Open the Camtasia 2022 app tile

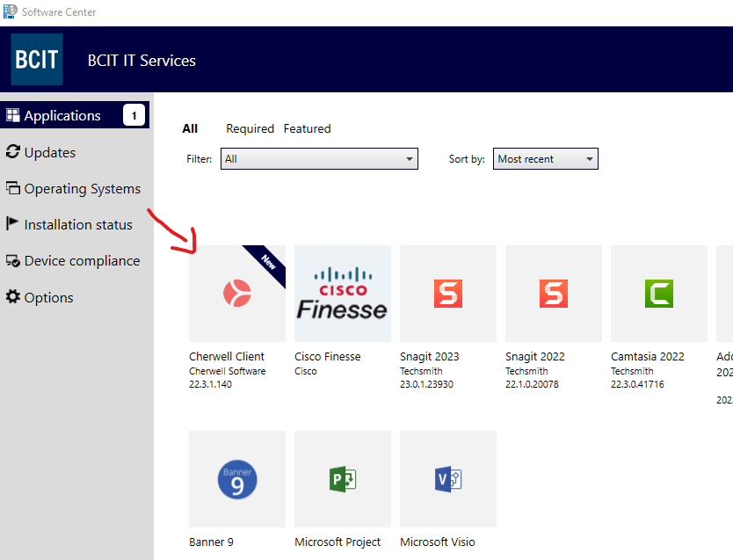(658, 294)
